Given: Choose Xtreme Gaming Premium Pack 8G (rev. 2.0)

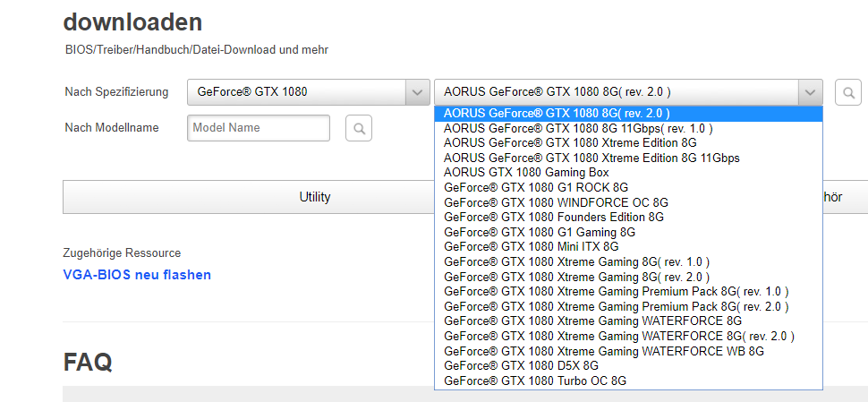Looking at the screenshot, I should 628,306.
